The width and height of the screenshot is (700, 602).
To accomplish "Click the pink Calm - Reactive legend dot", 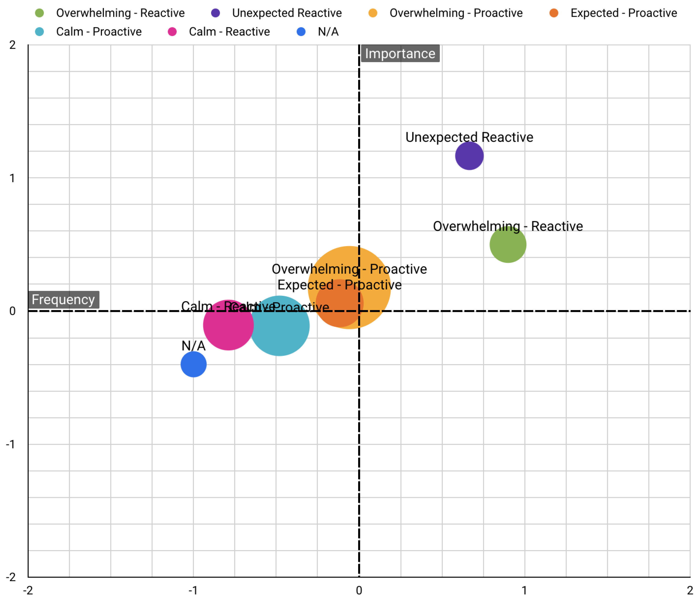I will (x=172, y=32).
